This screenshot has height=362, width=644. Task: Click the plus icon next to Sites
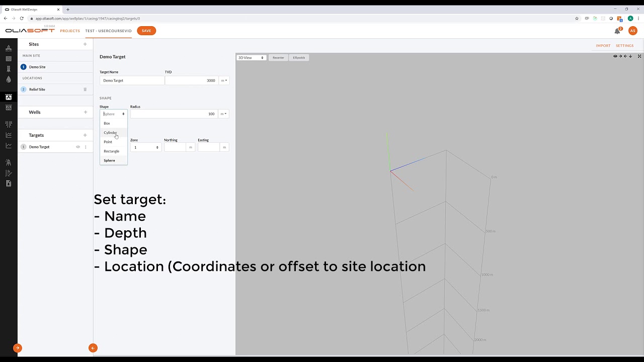point(85,44)
